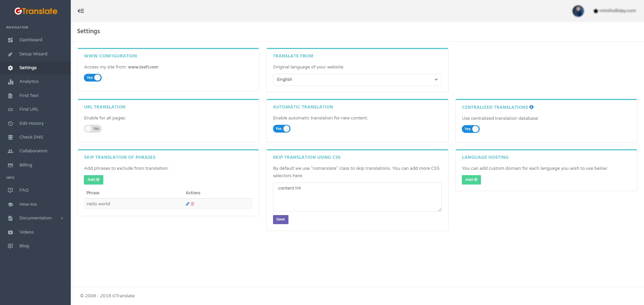This screenshot has height=305, width=644.
Task: Delete the Hello world phrase
Action: point(192,204)
